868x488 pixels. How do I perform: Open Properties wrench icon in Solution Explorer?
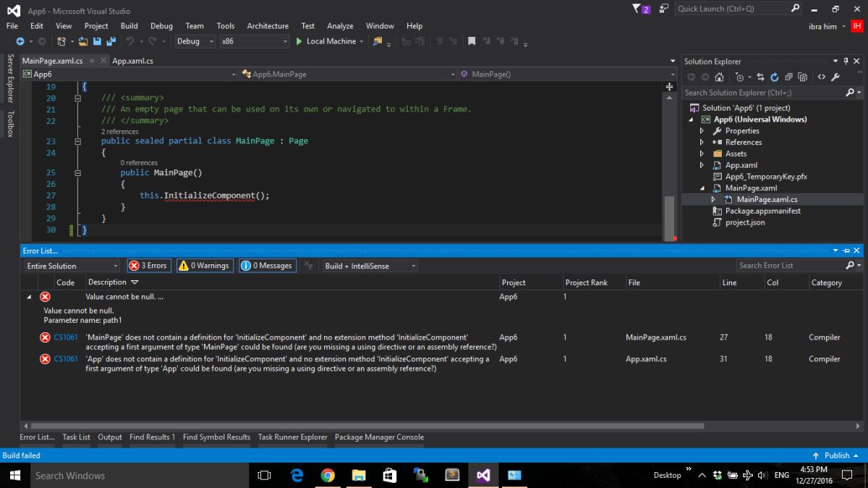click(835, 77)
